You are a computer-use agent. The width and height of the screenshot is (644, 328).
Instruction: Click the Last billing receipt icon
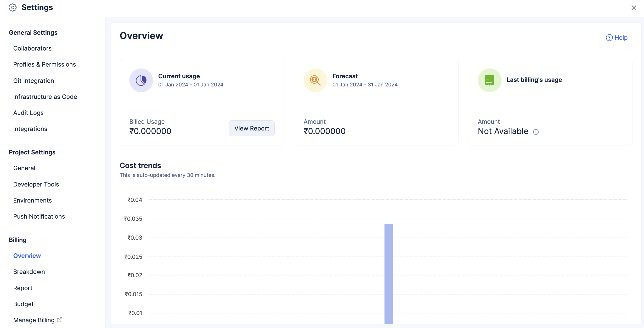(489, 80)
